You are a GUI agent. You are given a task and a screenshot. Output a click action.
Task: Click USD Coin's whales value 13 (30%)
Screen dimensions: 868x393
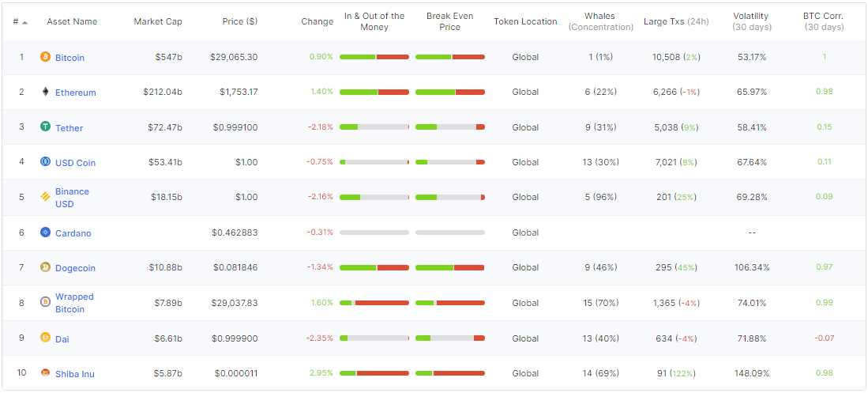pos(600,162)
